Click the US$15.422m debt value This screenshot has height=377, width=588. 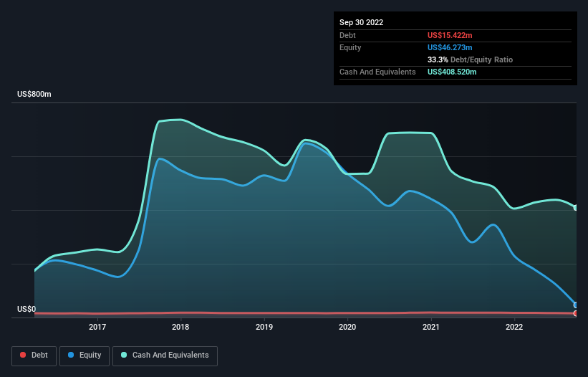click(450, 35)
